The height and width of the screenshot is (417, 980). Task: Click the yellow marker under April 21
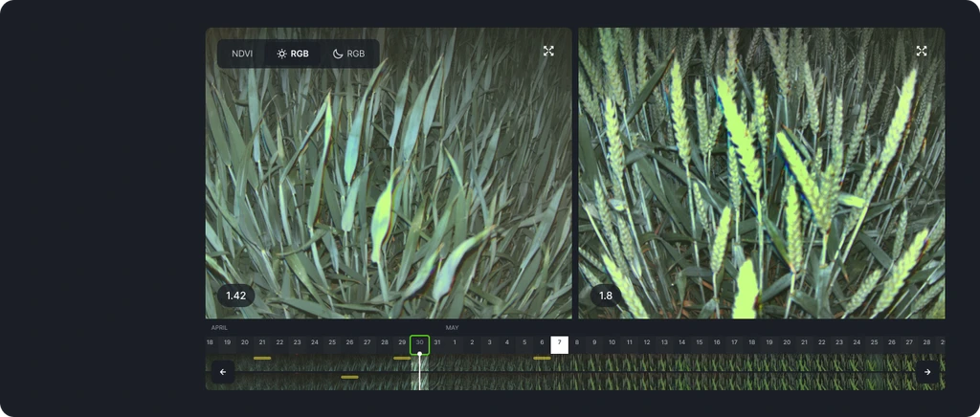click(262, 358)
